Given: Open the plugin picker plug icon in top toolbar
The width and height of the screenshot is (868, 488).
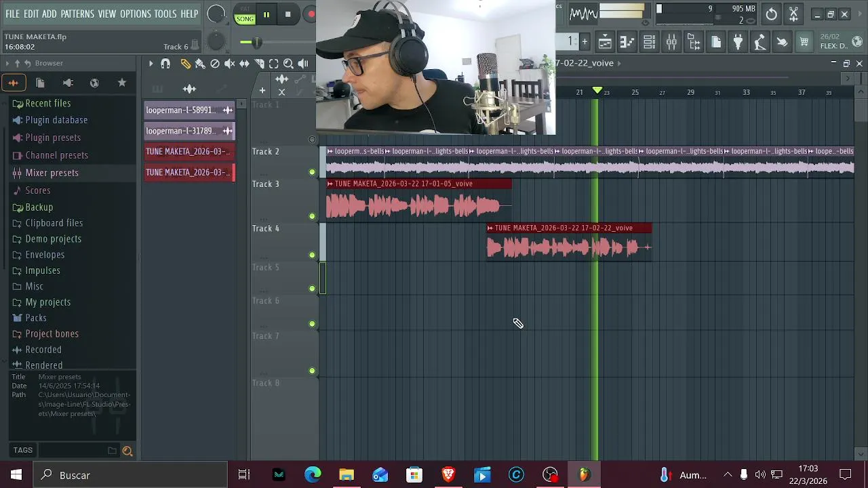Looking at the screenshot, I should tap(738, 42).
